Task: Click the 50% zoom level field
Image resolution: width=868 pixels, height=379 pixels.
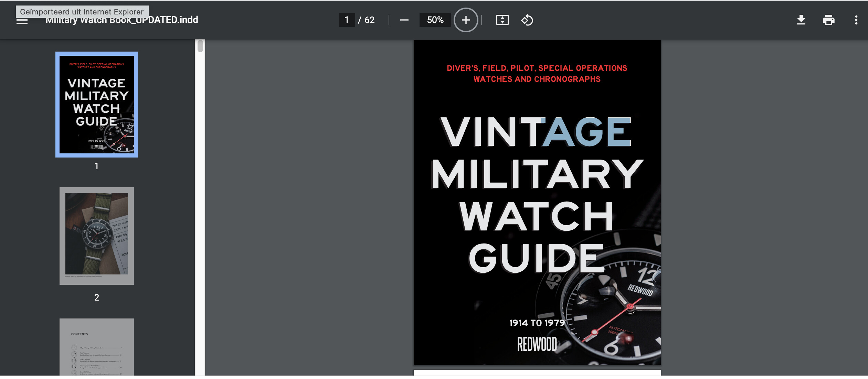Action: click(x=435, y=20)
